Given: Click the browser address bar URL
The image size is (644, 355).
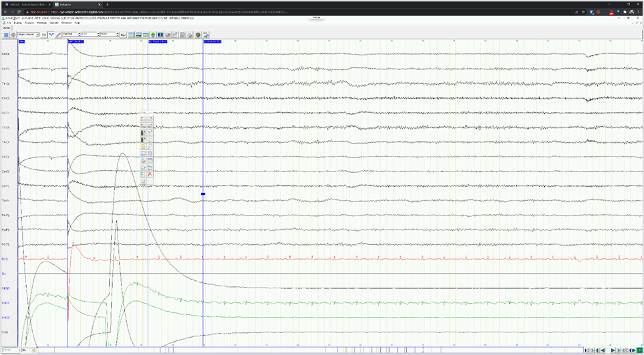Looking at the screenshot, I should click(168, 12).
